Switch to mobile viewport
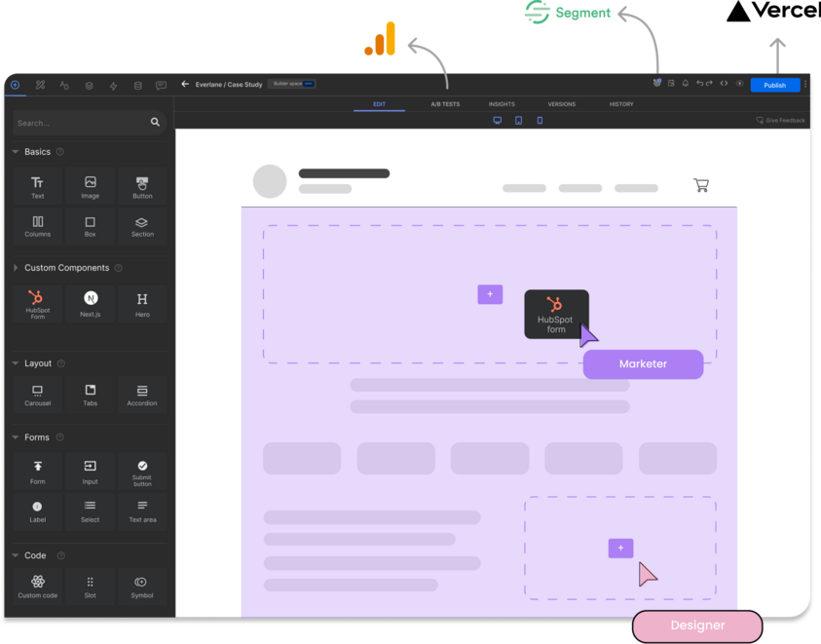Screen dimensions: 821x644 point(540,121)
